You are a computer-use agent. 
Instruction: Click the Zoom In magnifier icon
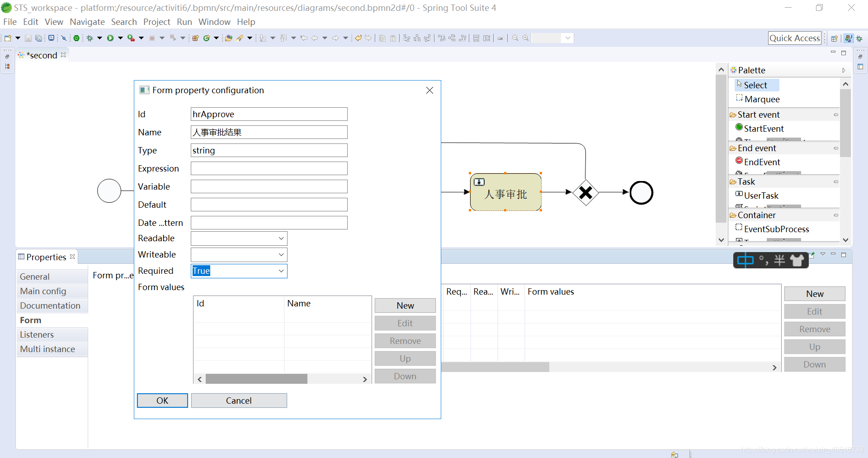526,38
